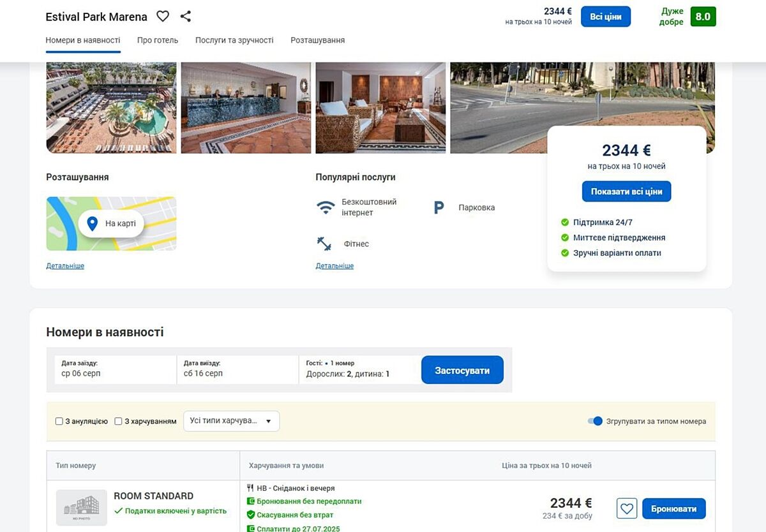Click the parking P icon
Screen dimensions: 766x532
point(439,207)
